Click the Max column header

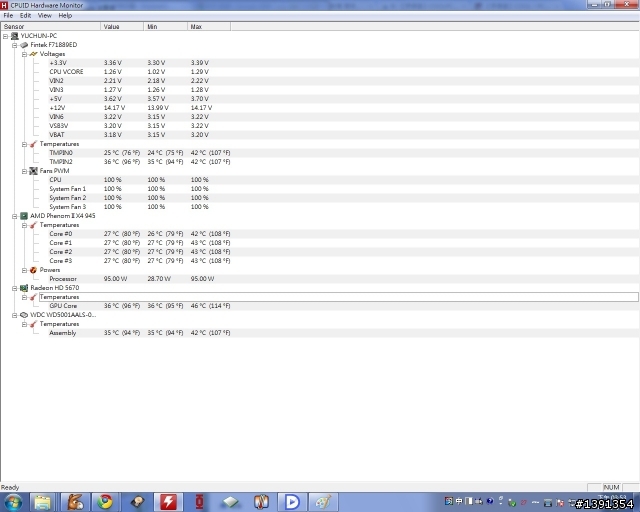click(209, 27)
